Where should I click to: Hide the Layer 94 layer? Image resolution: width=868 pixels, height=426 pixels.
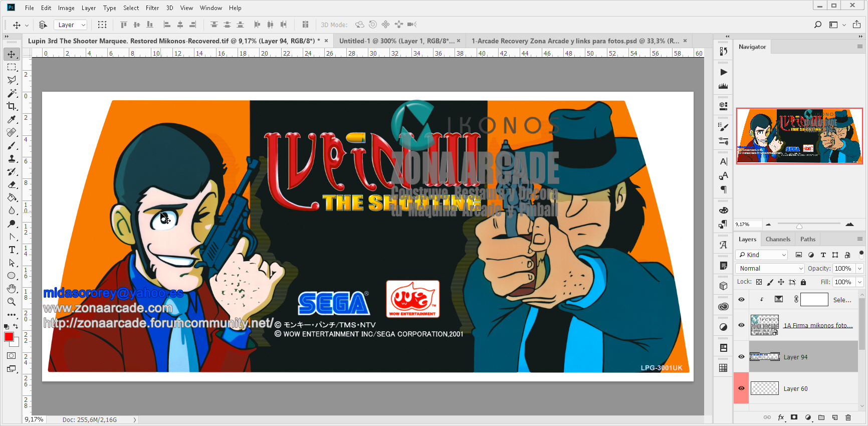[x=741, y=357]
